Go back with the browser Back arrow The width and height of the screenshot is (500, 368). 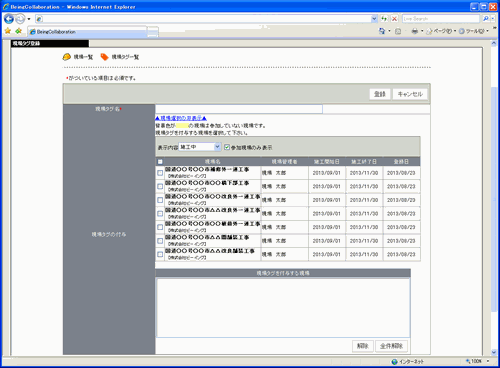(9, 19)
